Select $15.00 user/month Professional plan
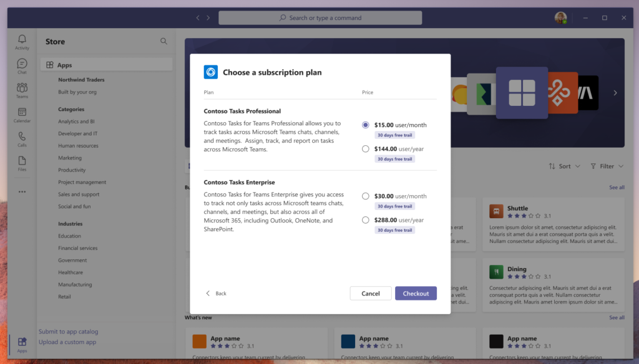Screen dimensions: 639x364 [366, 125]
